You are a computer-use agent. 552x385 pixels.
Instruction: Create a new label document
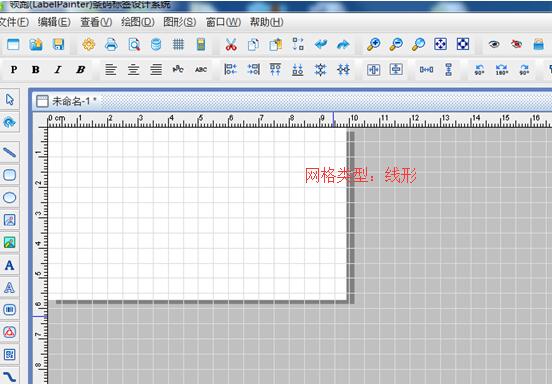click(13, 45)
